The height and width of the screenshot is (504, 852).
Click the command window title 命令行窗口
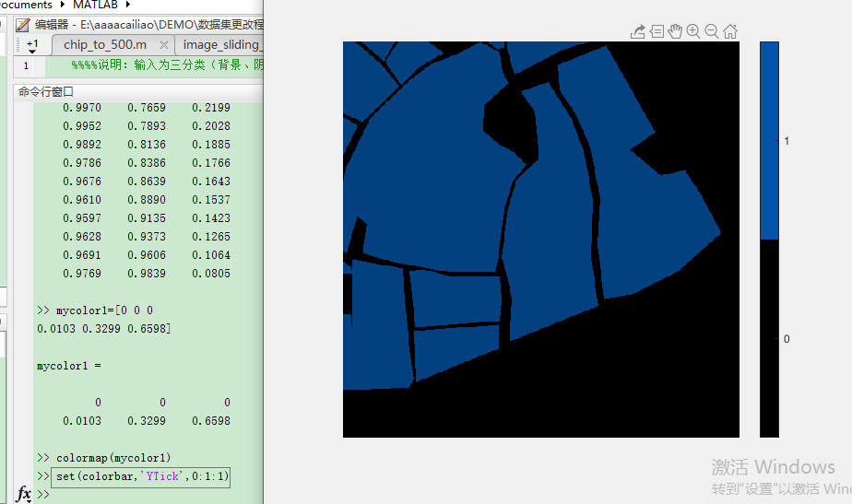46,92
